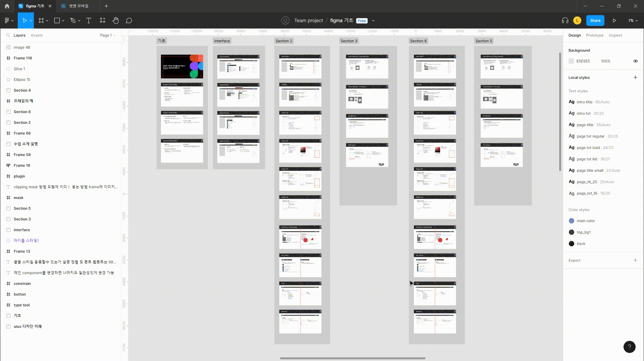Image resolution: width=644 pixels, height=361 pixels.
Task: Click the team avatar icon beside Team project
Action: [285, 20]
